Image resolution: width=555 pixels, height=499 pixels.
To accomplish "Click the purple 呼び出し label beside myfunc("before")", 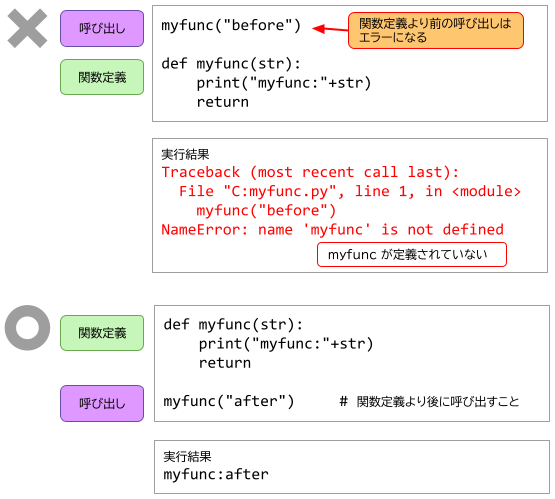I will tap(102, 28).
